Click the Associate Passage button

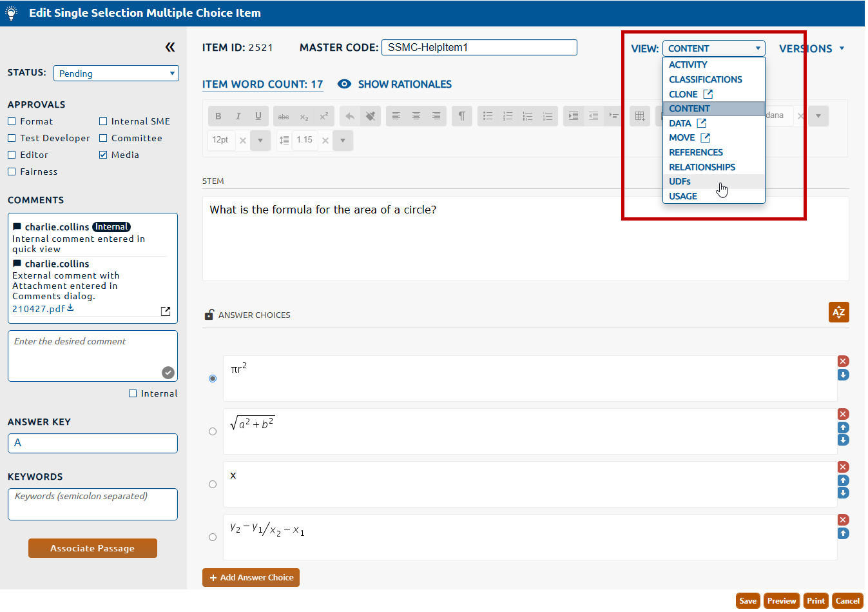[93, 548]
